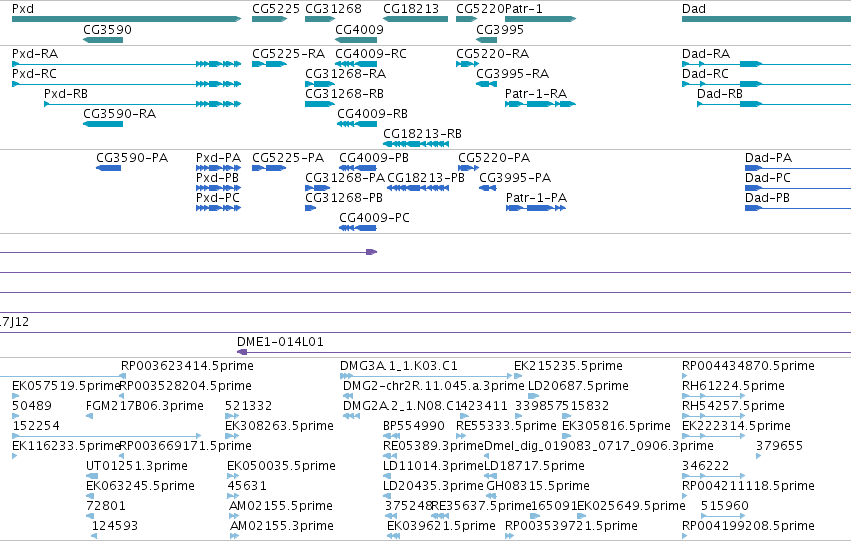This screenshot has width=851, height=541.
Task: Open EST RP004199208.5prime
Action: [748, 526]
